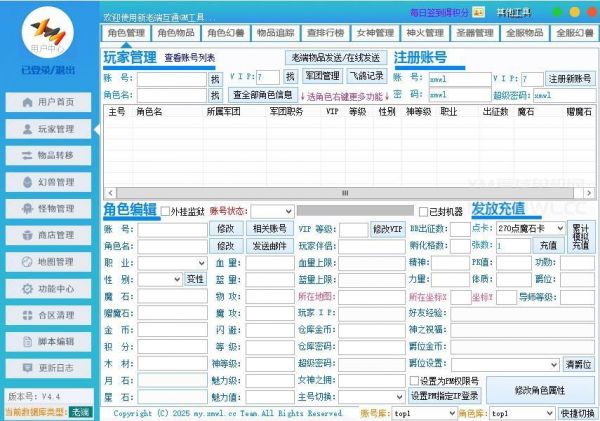Image resolution: width=600 pixels, height=421 pixels.
Task: Open the 角色库 top1 dropdown
Action: (522, 413)
